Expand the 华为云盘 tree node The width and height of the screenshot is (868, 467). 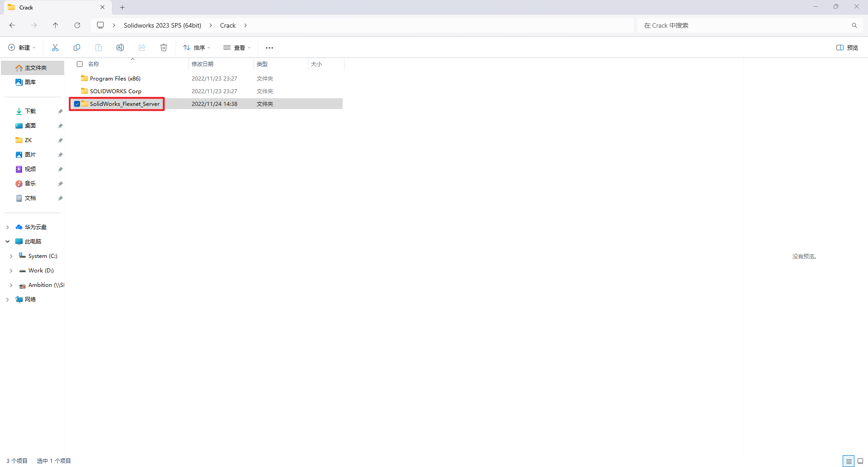(7, 227)
